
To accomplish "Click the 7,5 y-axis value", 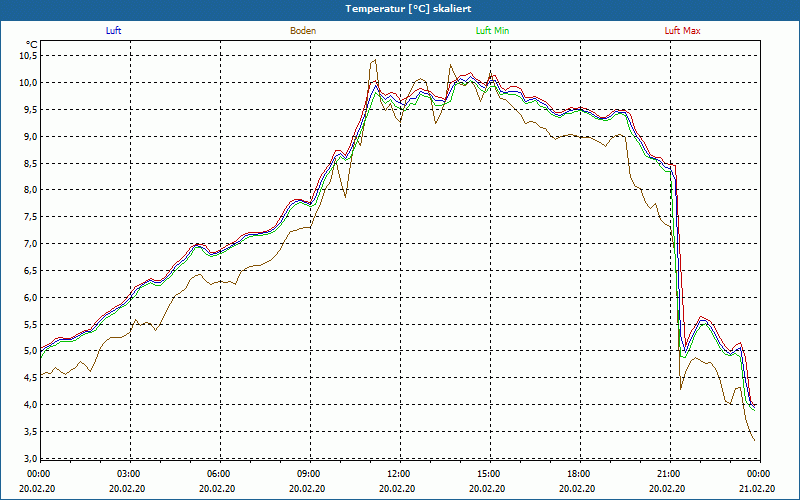I will [30, 217].
